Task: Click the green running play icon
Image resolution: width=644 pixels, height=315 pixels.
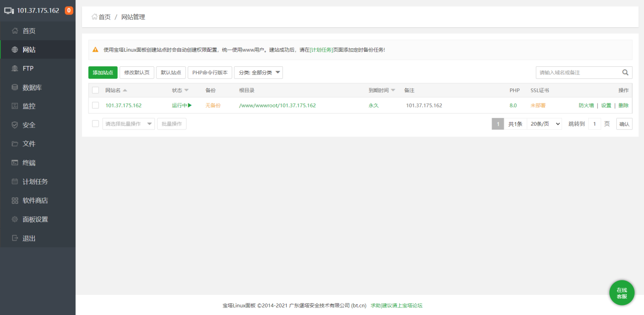Action: [190, 106]
